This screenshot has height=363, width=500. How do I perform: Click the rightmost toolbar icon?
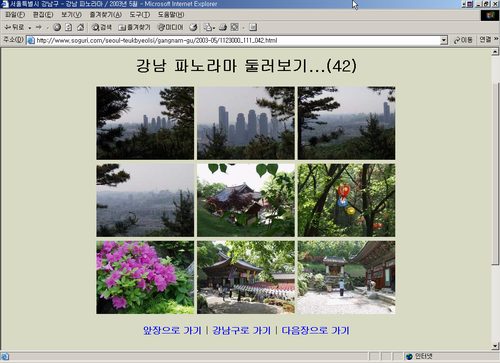click(253, 27)
